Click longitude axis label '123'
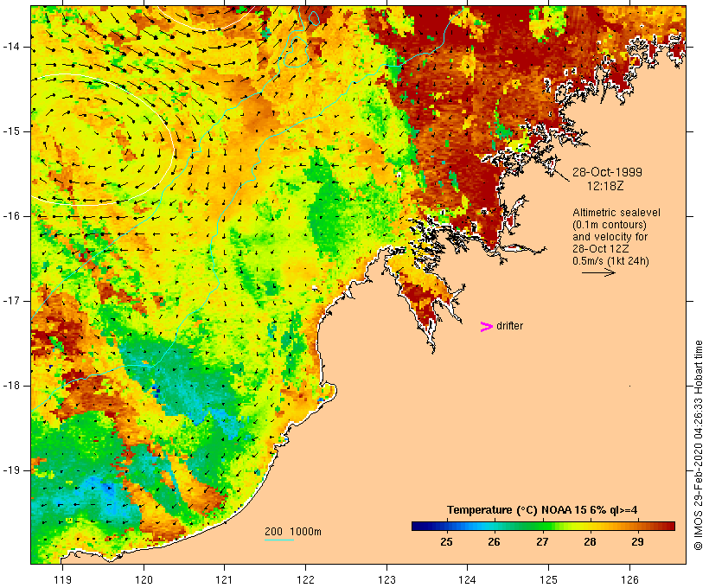709x588 pixels. [386, 579]
